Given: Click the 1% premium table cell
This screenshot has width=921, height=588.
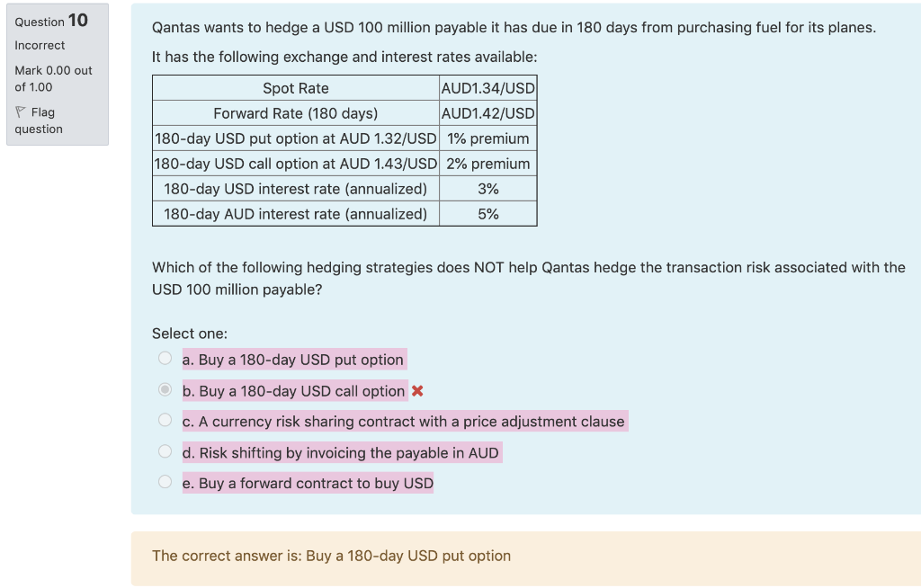Looking at the screenshot, I should (487, 138).
